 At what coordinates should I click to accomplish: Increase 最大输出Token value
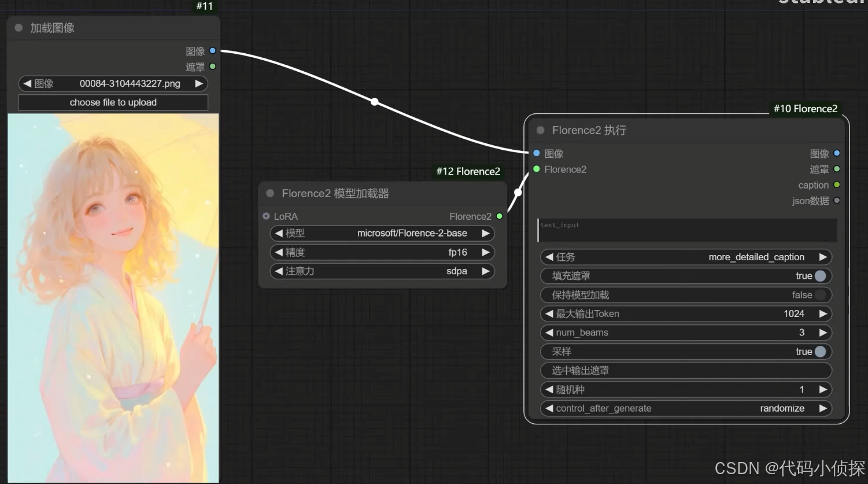point(823,313)
